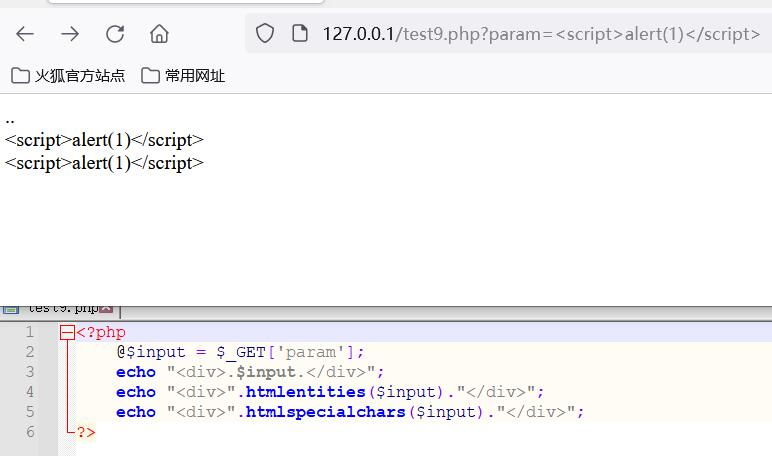Open the 常用网址 bookmarks folder
This screenshot has width=772, height=456.
click(183, 76)
